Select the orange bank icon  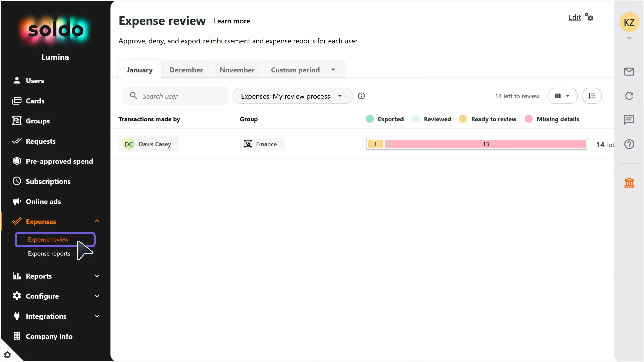click(x=629, y=183)
